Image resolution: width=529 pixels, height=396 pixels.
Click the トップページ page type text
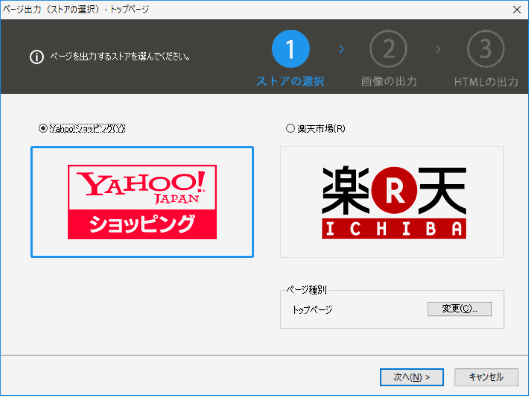pos(312,309)
